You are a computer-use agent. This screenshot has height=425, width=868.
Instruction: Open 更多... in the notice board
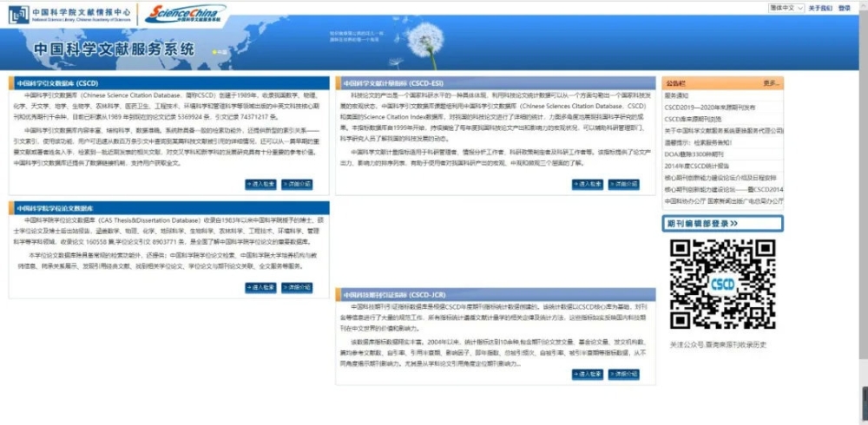coord(771,83)
